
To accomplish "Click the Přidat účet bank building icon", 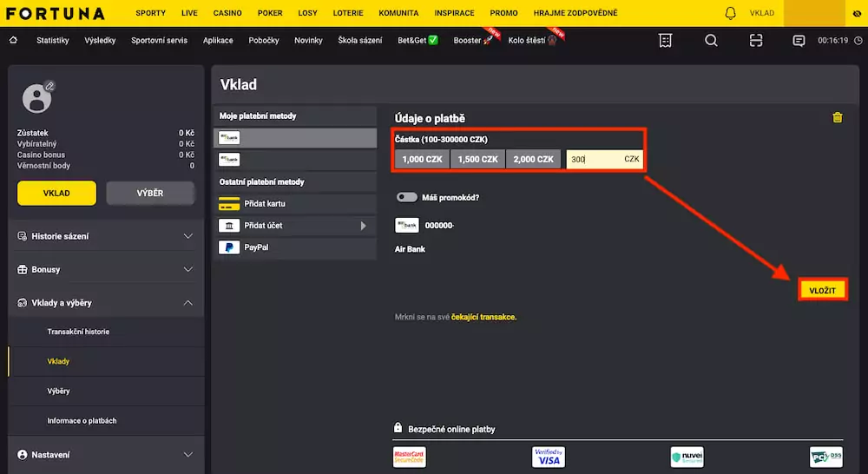I will [228, 226].
